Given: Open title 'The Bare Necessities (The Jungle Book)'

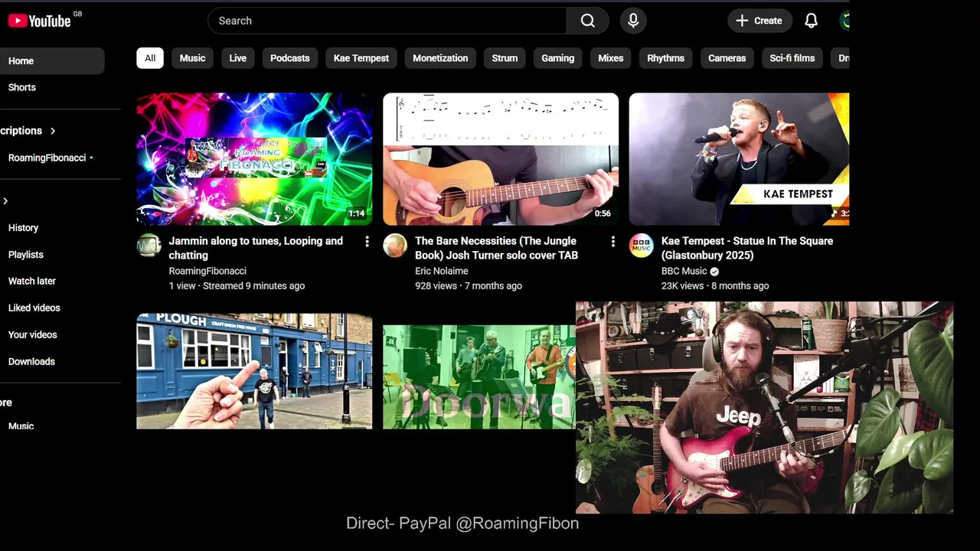Looking at the screenshot, I should coord(496,248).
